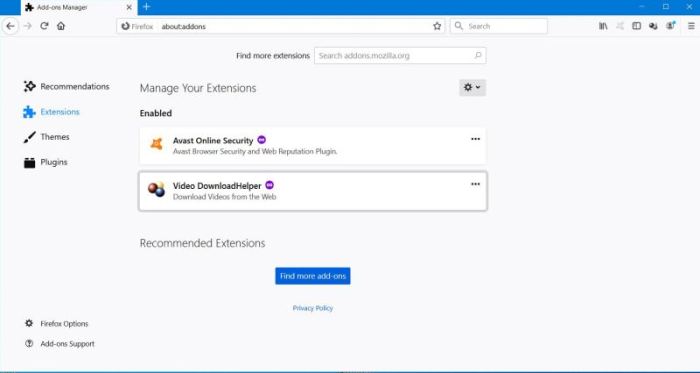The width and height of the screenshot is (700, 373).
Task: Switch to the Plugins category
Action: 46,162
